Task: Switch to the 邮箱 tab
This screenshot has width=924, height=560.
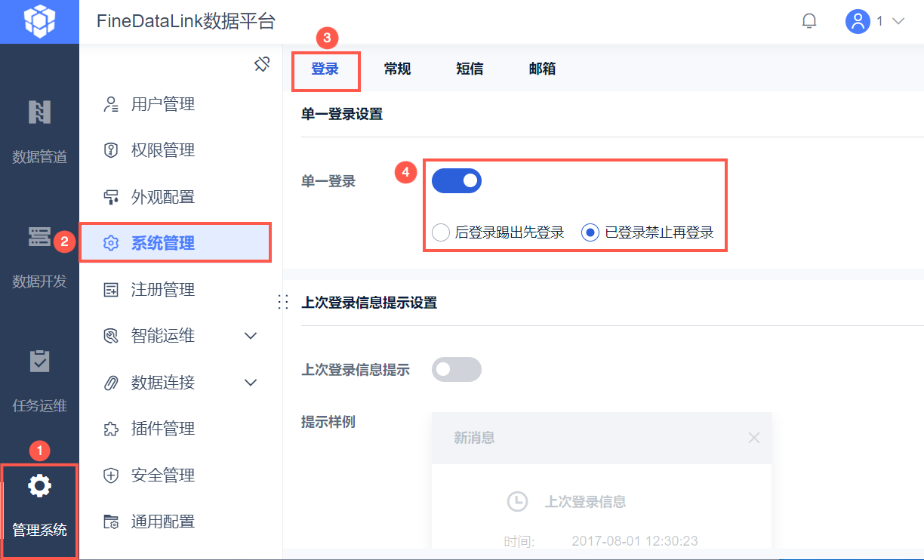Action: 542,69
